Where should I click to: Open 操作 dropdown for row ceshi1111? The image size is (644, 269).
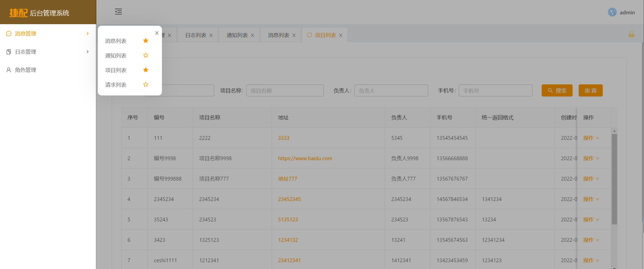[591, 260]
